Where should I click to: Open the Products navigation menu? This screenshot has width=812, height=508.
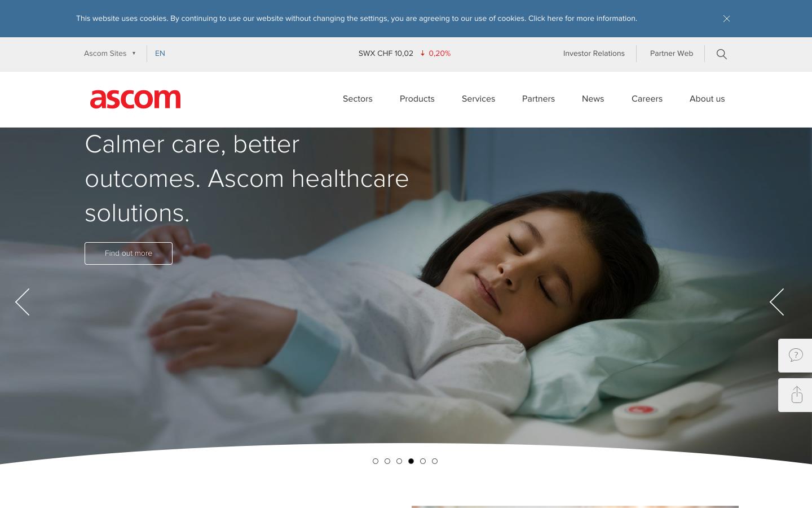pyautogui.click(x=417, y=99)
